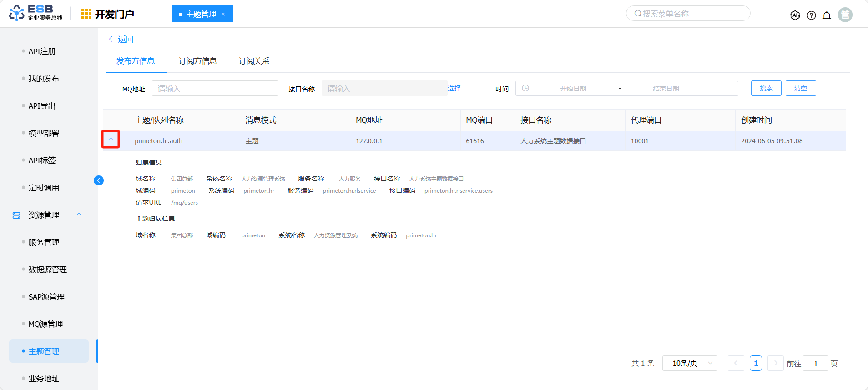Collapse the primeton.hr.auth row details
868x390 pixels.
(111, 139)
